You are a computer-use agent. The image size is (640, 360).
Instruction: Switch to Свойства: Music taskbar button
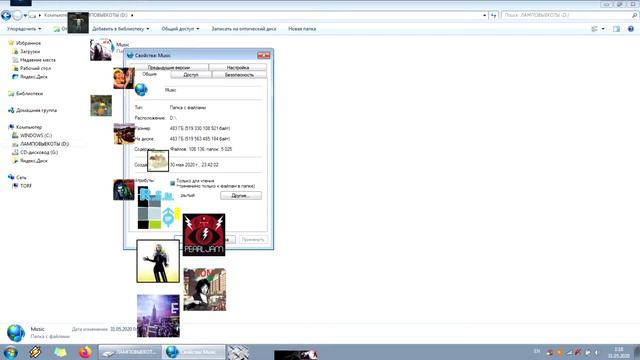click(x=194, y=352)
